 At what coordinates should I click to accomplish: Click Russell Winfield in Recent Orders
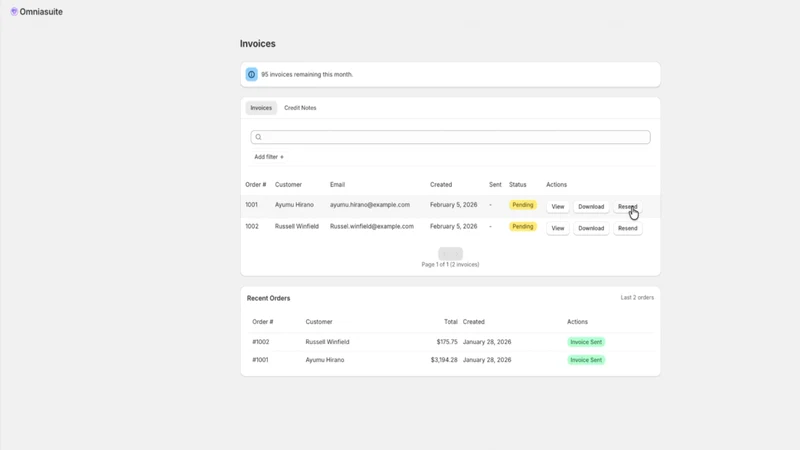point(328,342)
